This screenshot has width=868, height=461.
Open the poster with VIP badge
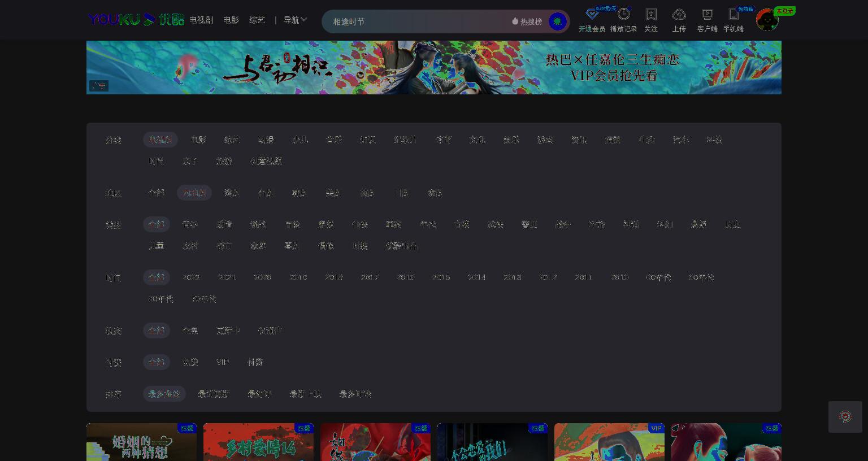click(x=610, y=442)
